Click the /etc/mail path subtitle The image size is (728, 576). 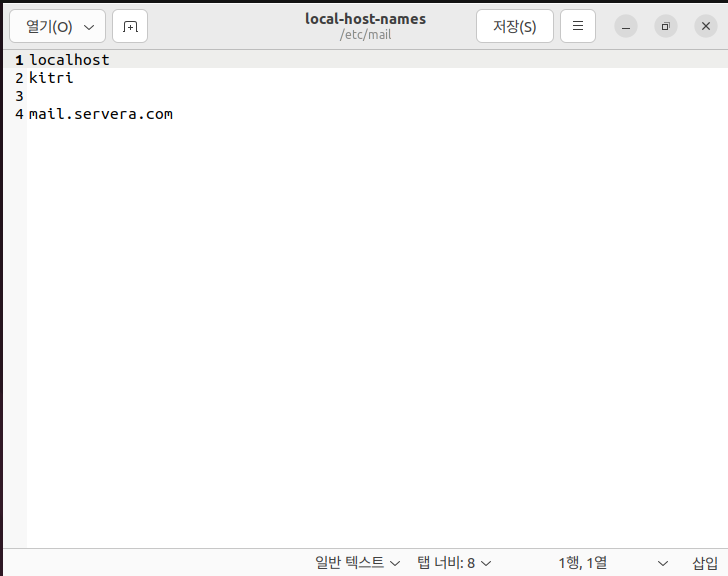click(365, 35)
